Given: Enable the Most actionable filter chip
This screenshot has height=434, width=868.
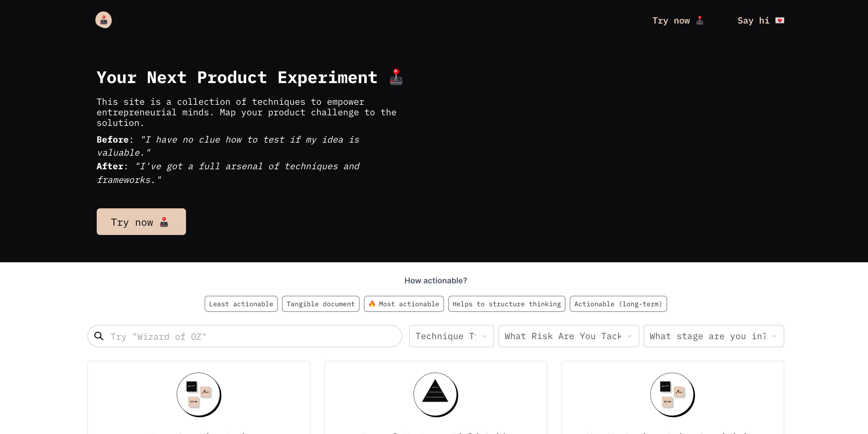Looking at the screenshot, I should pos(404,303).
